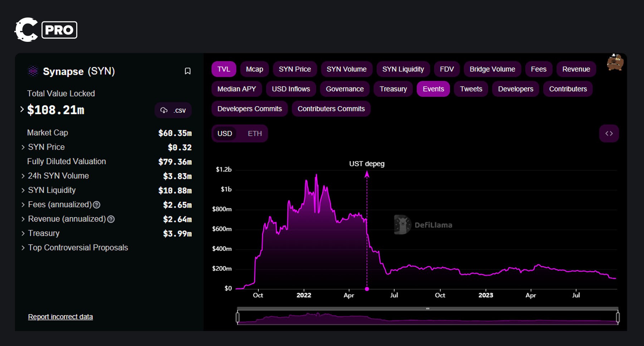Download TVL data as CSV
This screenshot has width=644, height=346.
[173, 110]
